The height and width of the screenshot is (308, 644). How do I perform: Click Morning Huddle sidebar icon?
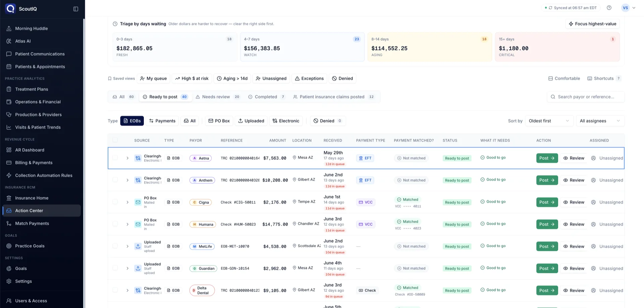tap(9, 28)
